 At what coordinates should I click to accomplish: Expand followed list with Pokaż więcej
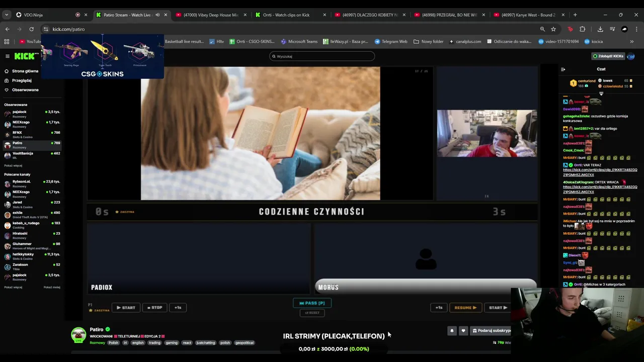point(13,165)
